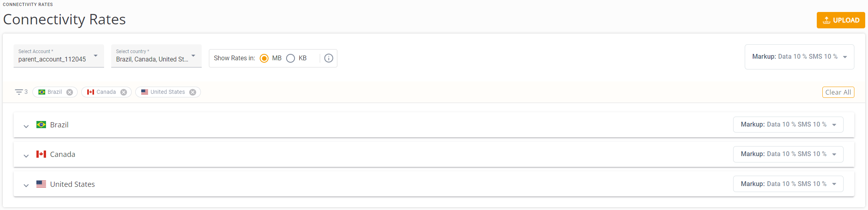The height and width of the screenshot is (210, 868).
Task: Expand the United States rates row
Action: click(26, 185)
